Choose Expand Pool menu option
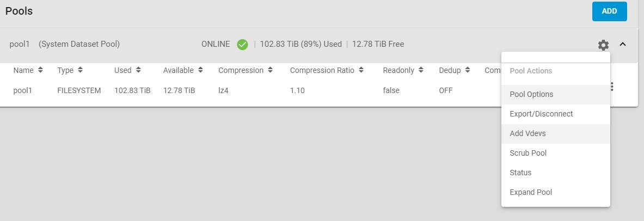The width and height of the screenshot is (644, 221). pyautogui.click(x=531, y=192)
